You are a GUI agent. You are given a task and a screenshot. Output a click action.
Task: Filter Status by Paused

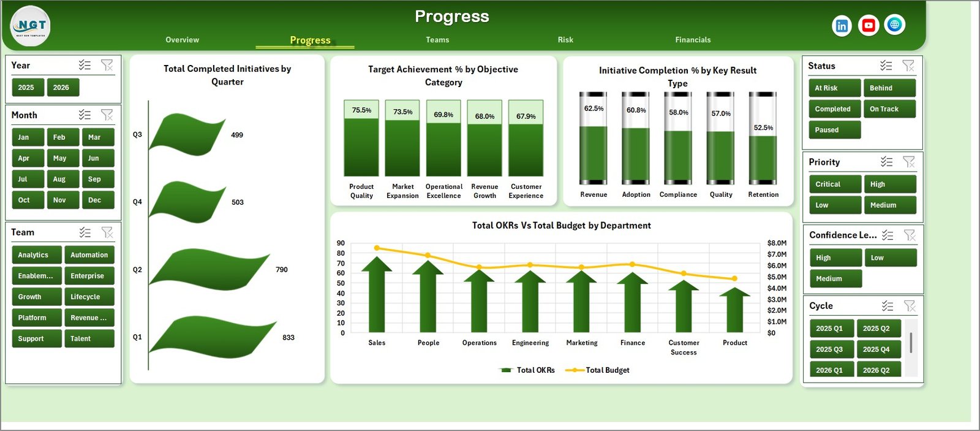tap(835, 130)
